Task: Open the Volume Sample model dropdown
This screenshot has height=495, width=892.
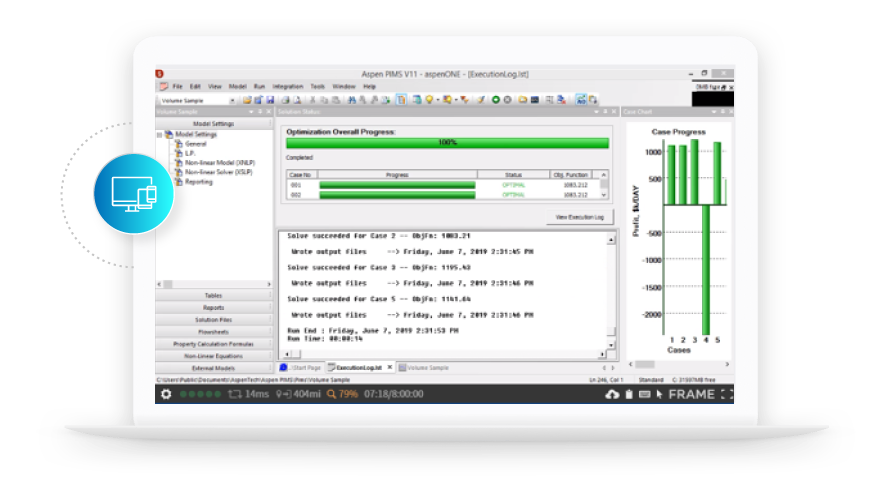Action: point(233,100)
